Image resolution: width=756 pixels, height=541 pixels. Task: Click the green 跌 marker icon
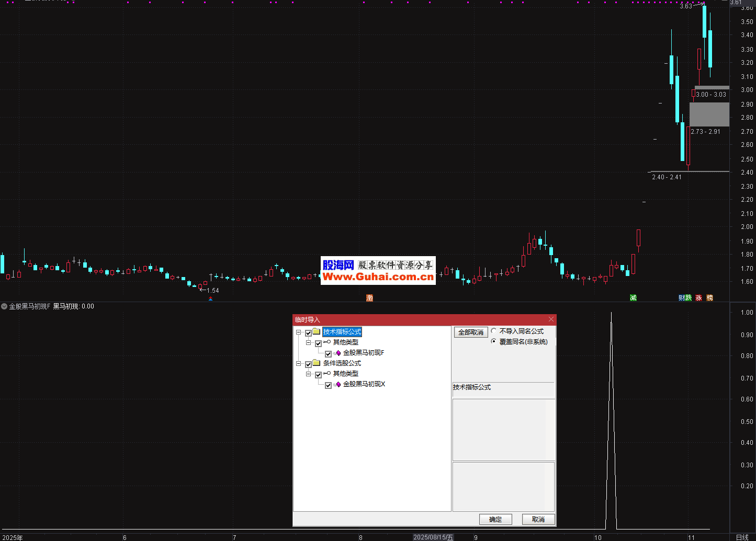coord(689,298)
